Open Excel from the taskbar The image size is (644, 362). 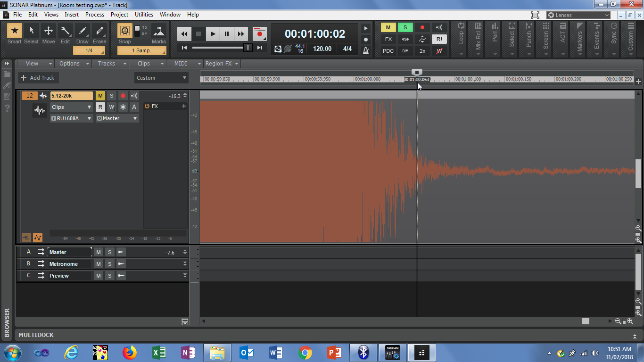tap(159, 352)
